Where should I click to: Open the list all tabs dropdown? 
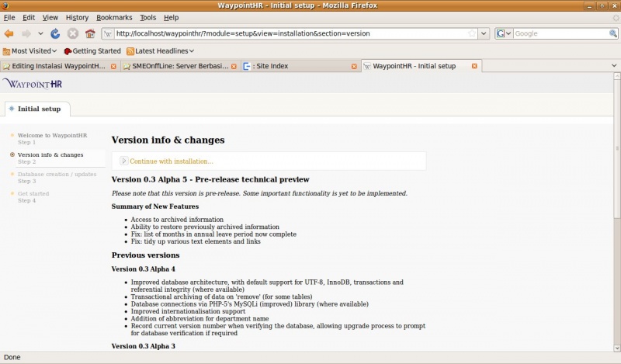(x=614, y=66)
